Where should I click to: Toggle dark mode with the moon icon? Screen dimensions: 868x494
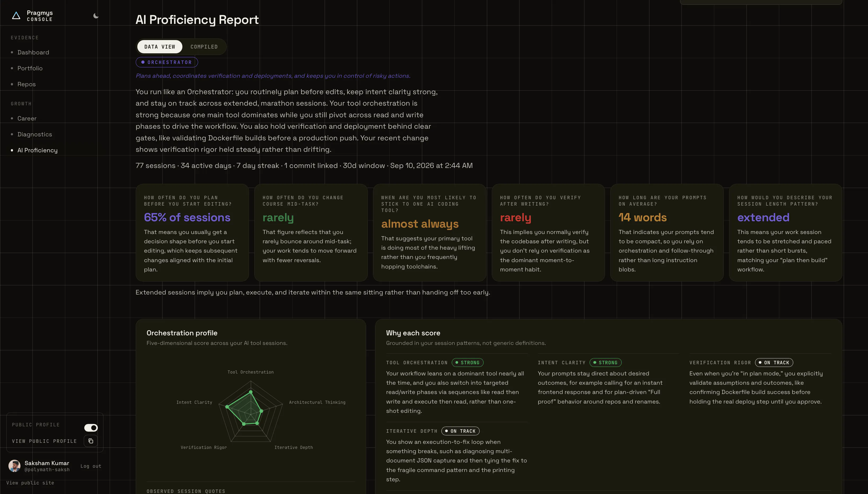(x=96, y=16)
